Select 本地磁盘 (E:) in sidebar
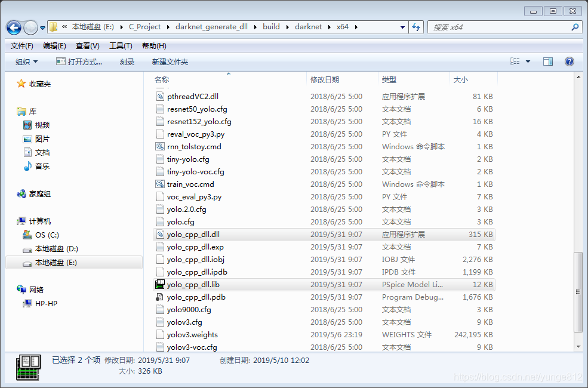The height and width of the screenshot is (388, 588). pos(74,263)
